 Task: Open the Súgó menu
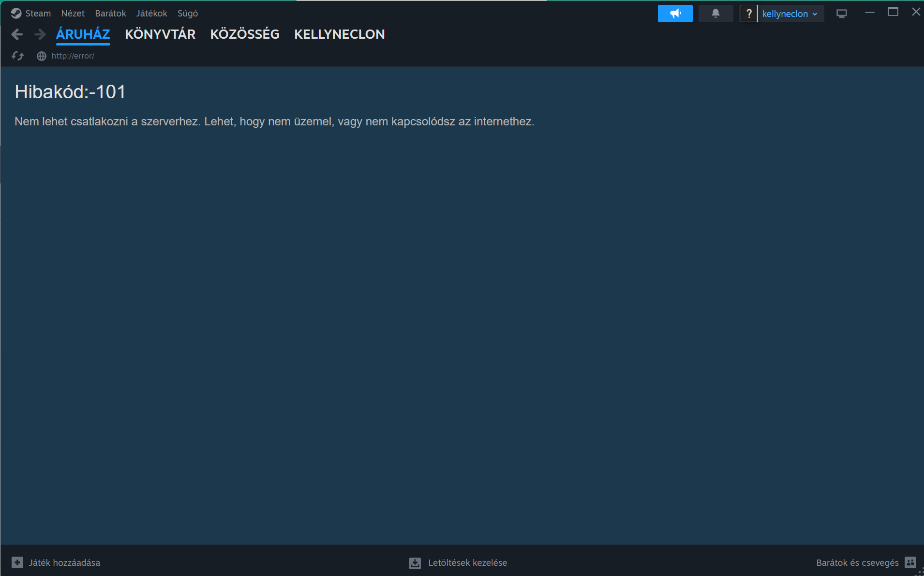(188, 14)
